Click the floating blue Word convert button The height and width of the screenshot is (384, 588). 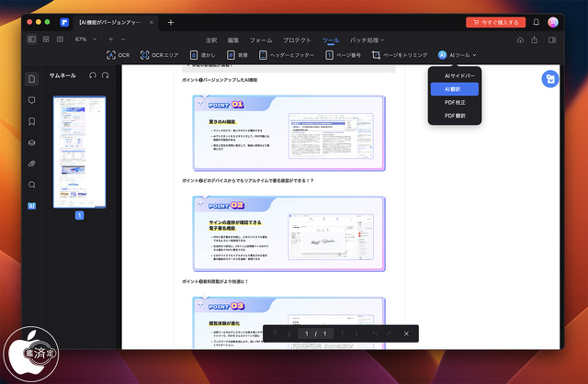550,79
